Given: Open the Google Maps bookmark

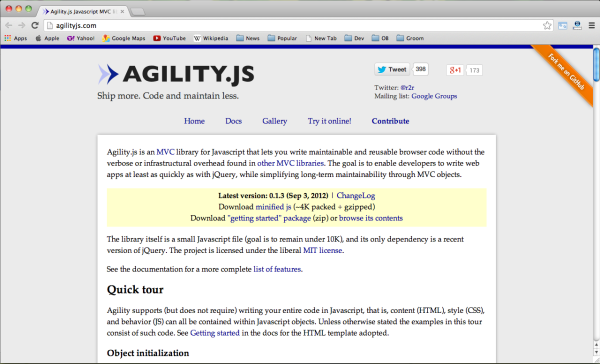Looking at the screenshot, I should coord(124,38).
